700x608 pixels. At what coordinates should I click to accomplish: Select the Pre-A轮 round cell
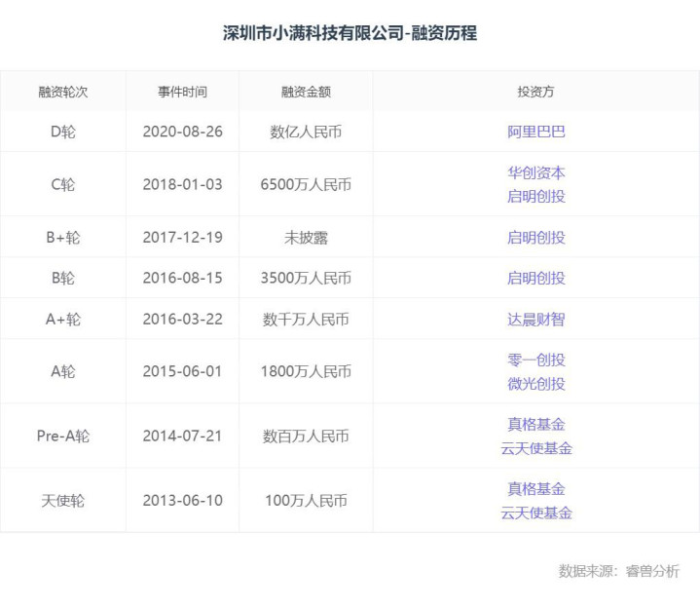63,436
